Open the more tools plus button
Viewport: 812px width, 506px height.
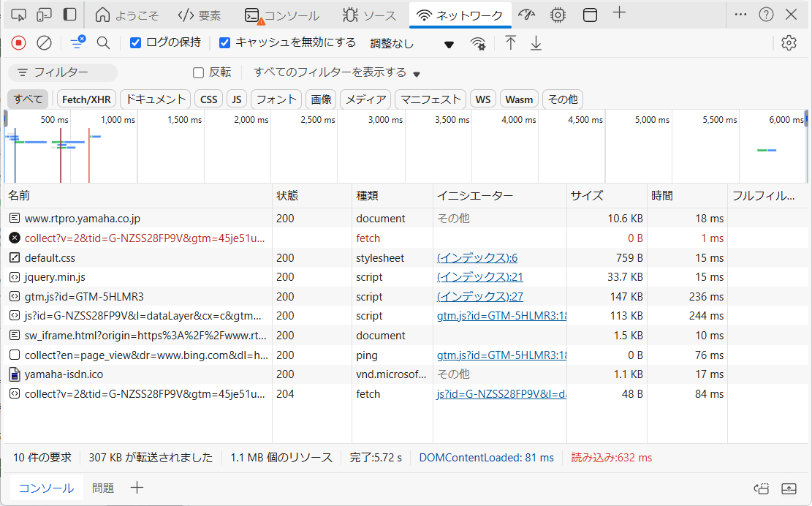tap(619, 13)
